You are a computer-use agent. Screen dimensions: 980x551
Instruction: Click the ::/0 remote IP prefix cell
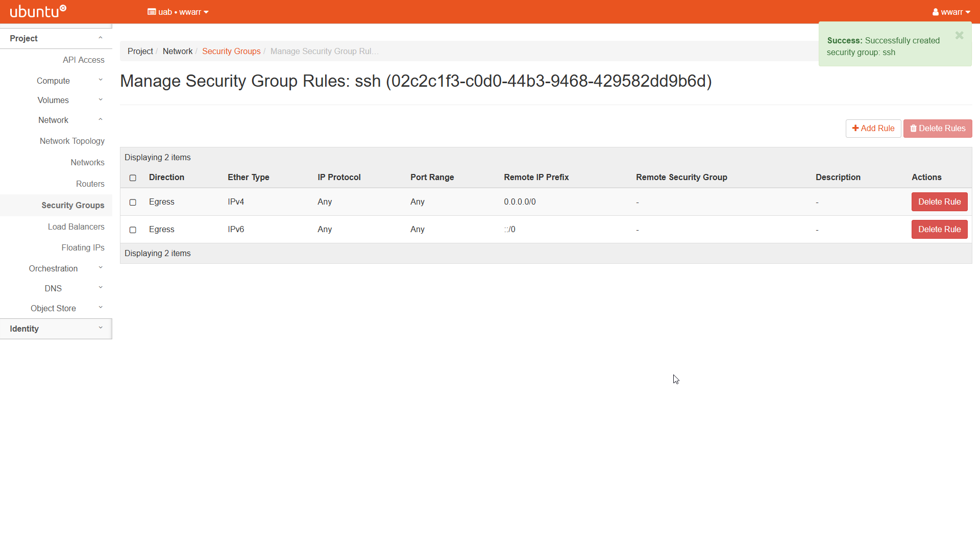pos(509,230)
